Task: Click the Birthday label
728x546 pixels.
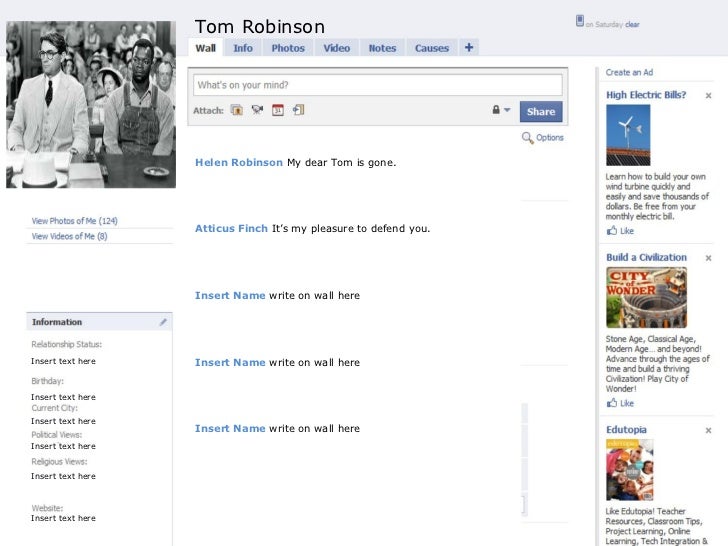Action: click(x=47, y=381)
